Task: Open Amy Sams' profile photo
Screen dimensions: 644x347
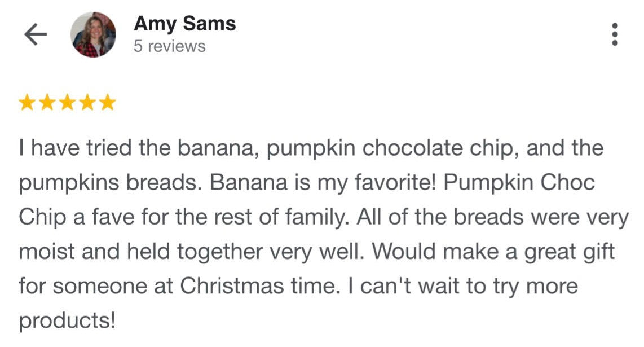Action: coord(93,35)
